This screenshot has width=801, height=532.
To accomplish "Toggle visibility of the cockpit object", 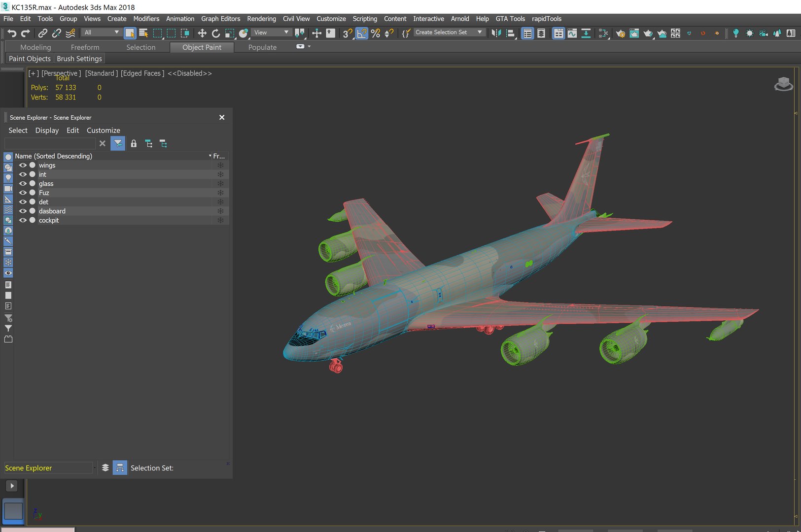I will (23, 220).
